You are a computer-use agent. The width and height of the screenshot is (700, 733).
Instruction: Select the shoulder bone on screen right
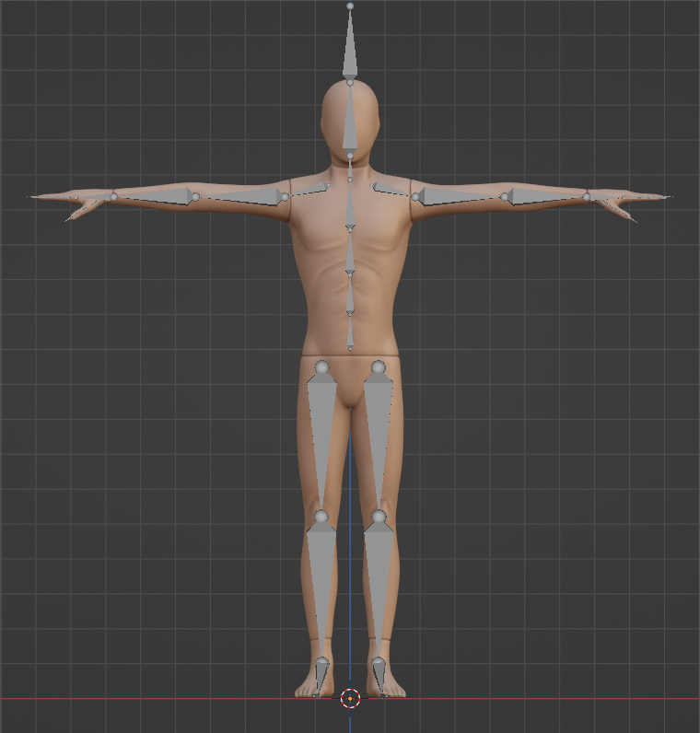(391, 191)
